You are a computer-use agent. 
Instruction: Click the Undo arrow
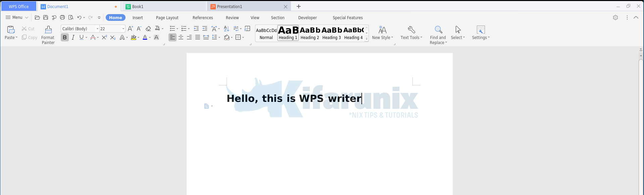tap(79, 17)
